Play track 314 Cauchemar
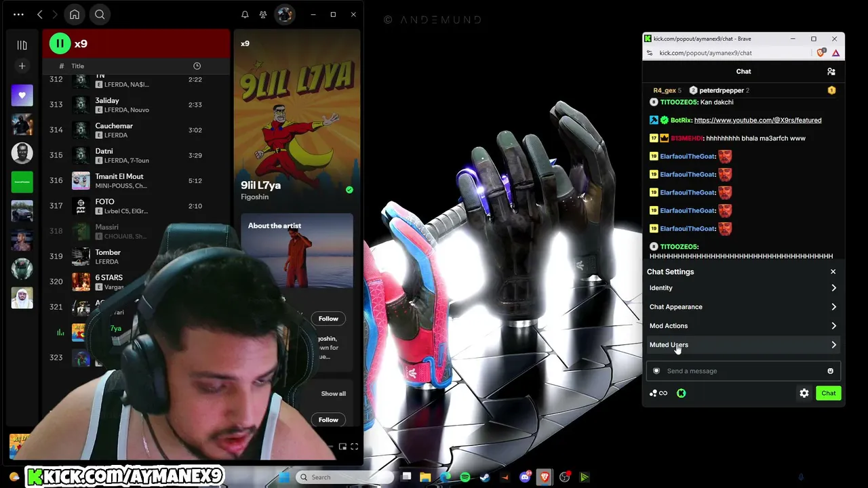 coord(136,130)
